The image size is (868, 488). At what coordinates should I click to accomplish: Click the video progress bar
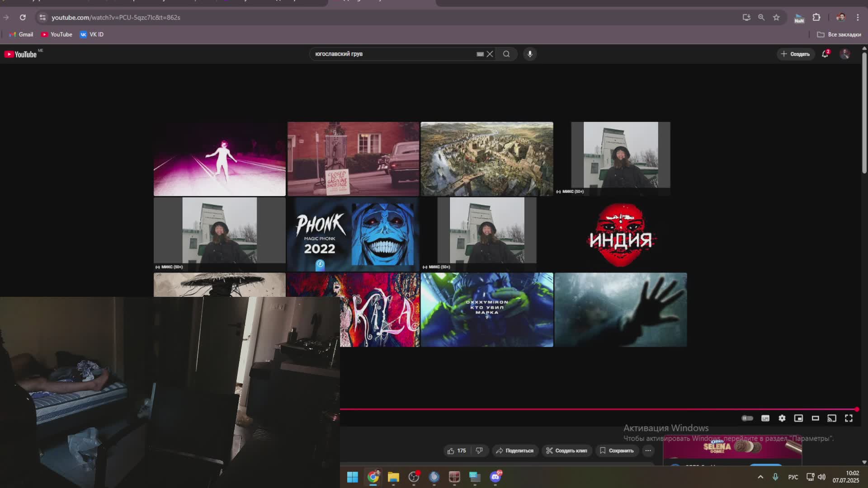(599, 409)
